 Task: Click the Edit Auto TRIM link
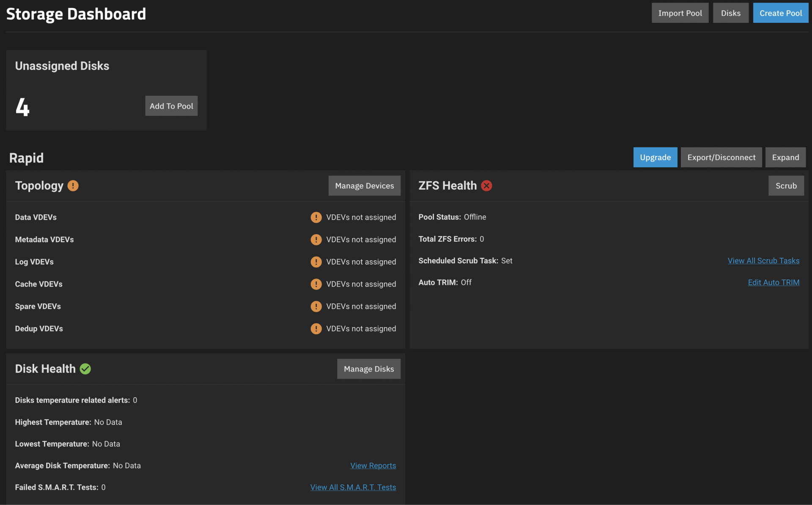774,282
